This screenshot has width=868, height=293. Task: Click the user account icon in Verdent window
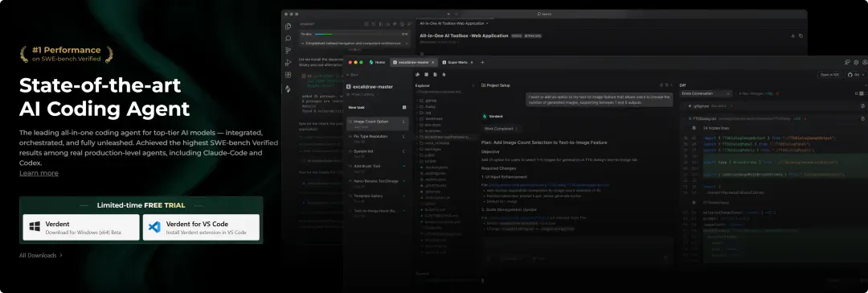(865, 62)
